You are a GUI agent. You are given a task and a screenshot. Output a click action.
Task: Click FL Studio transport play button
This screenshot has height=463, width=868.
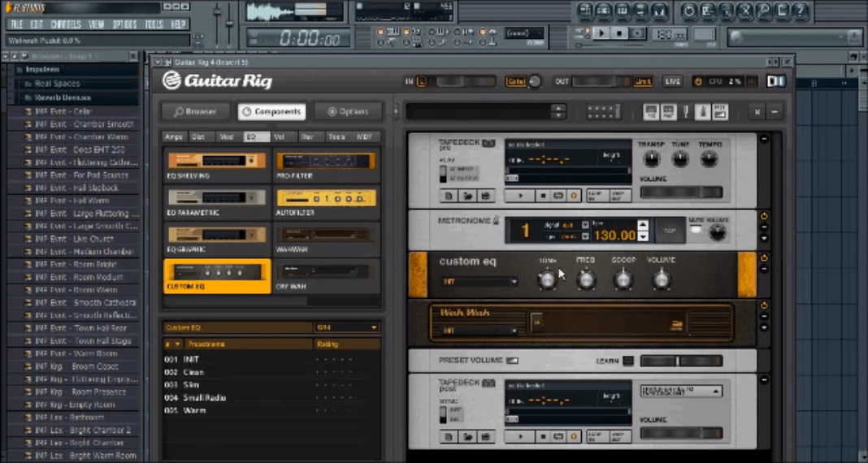coord(601,33)
